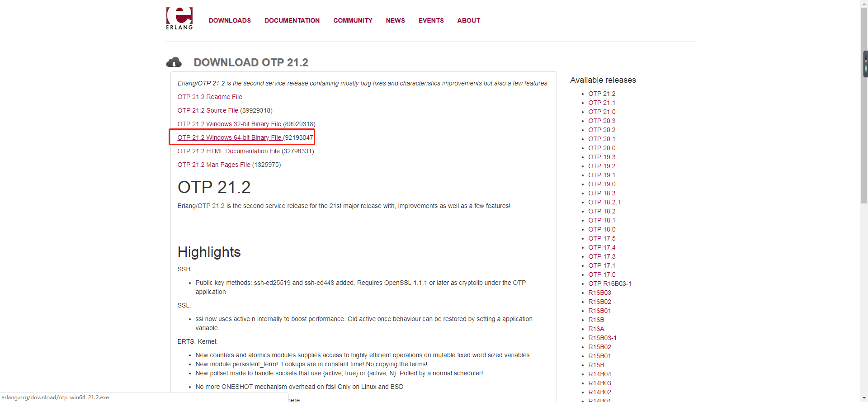This screenshot has width=868, height=402.
Task: Click the scrollbar up arrow
Action: (x=864, y=4)
